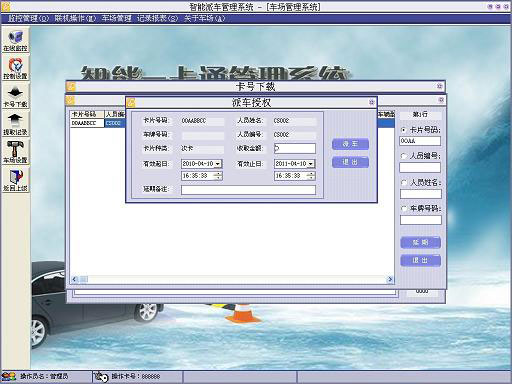Click the 卡片号码 table column header
The height and width of the screenshot is (384, 512).
pos(87,114)
